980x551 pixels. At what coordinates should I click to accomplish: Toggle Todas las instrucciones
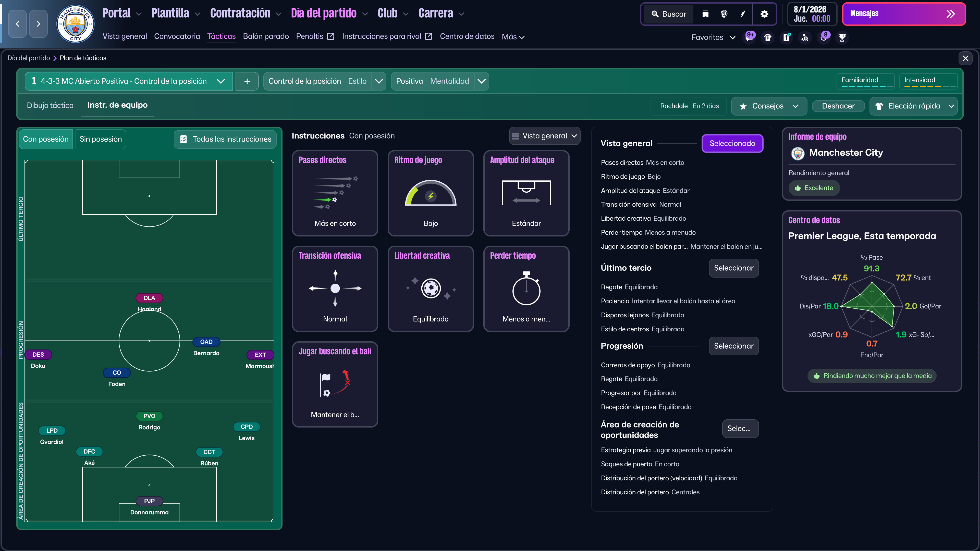point(225,139)
